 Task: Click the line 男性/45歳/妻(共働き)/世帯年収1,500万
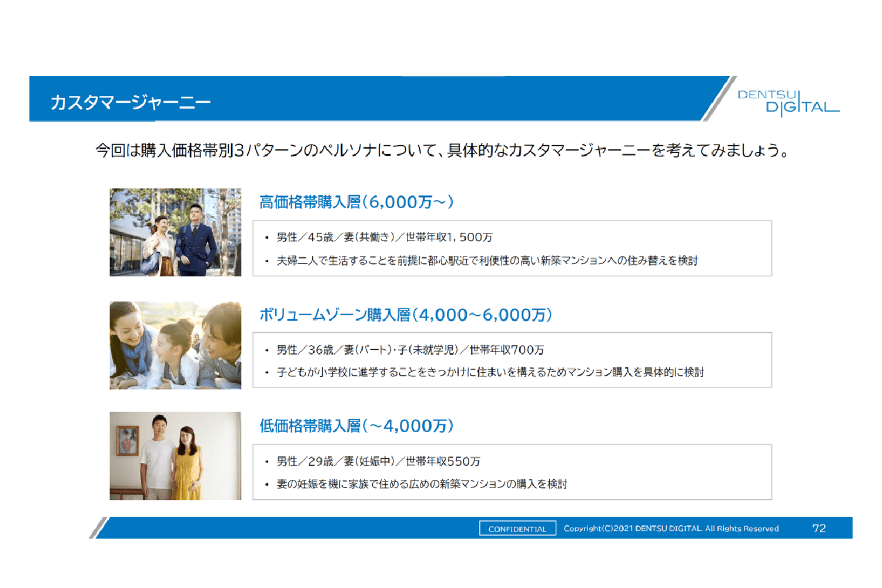click(385, 237)
